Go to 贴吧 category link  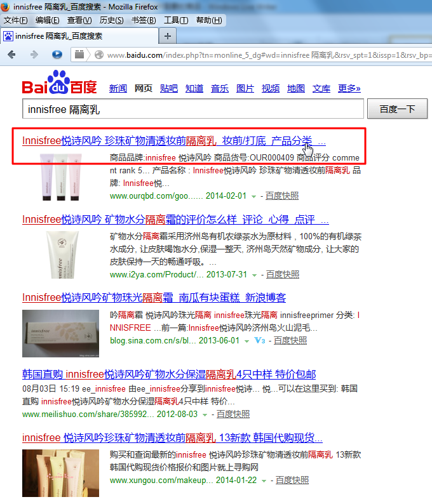click(169, 88)
